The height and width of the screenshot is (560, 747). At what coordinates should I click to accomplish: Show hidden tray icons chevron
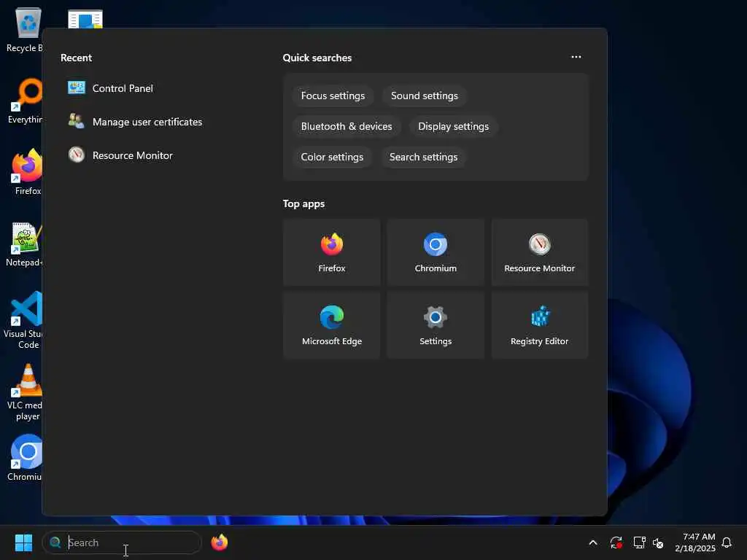click(592, 542)
